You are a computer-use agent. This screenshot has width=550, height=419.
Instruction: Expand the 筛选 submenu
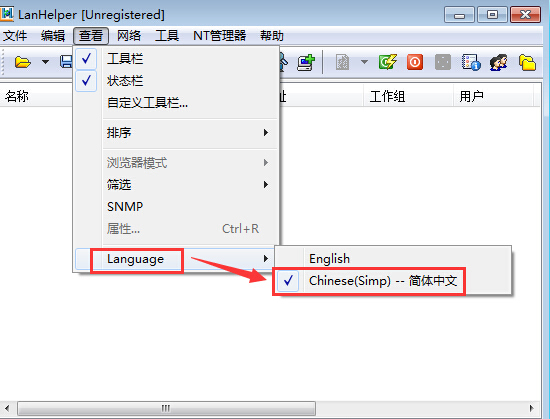click(x=176, y=185)
